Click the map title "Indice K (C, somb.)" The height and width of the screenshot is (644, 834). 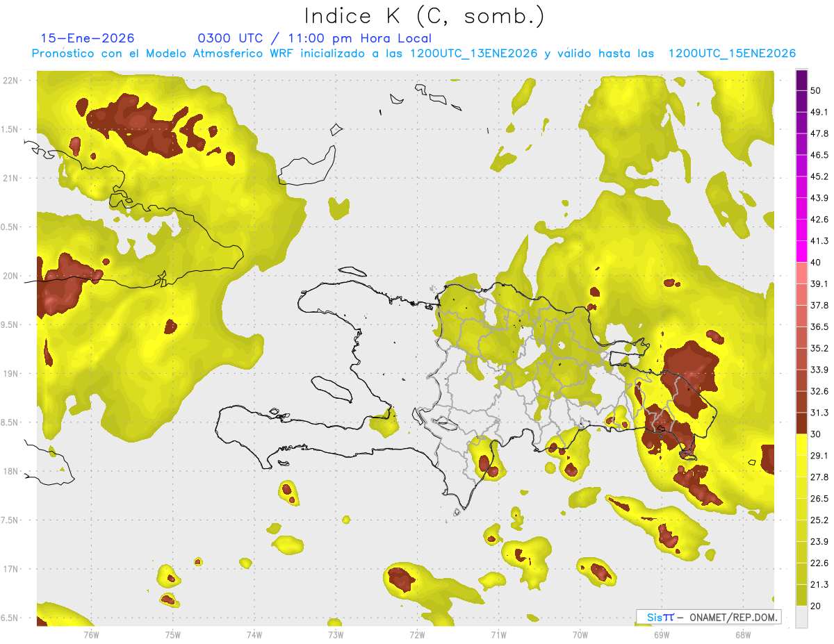[x=424, y=16]
